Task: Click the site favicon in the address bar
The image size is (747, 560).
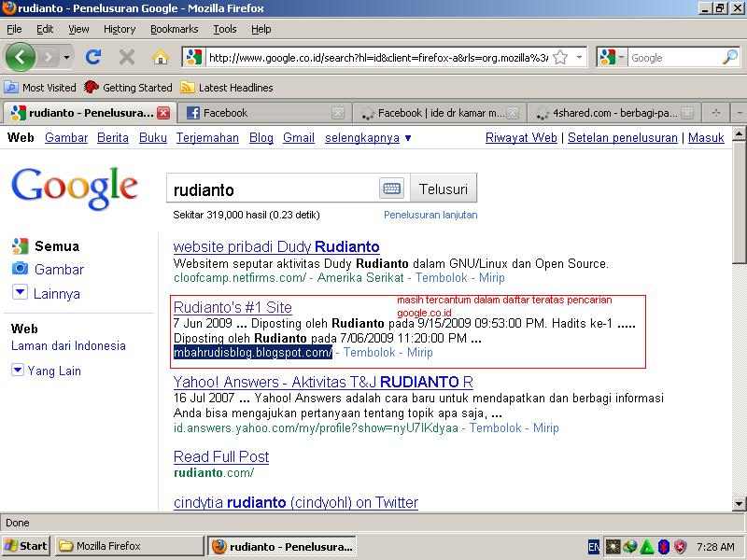Action: tap(194, 58)
